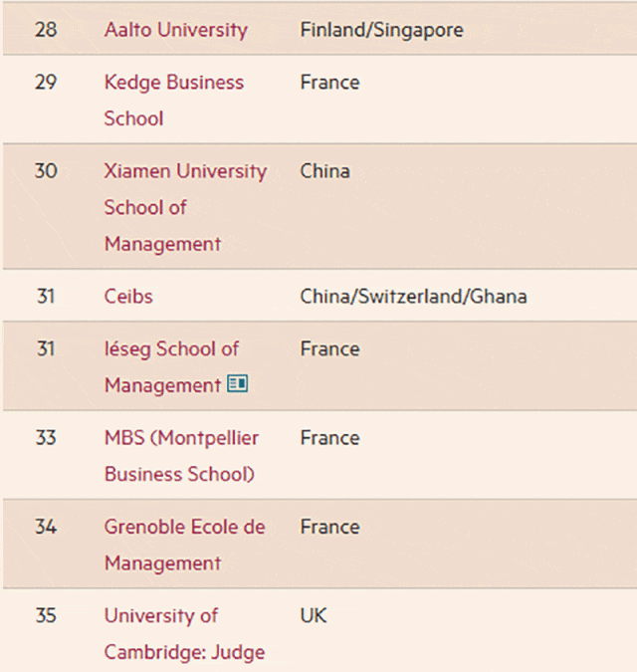Click the Finland/Singapore location cell
Viewport: 637px width, 672px height.
click(381, 30)
